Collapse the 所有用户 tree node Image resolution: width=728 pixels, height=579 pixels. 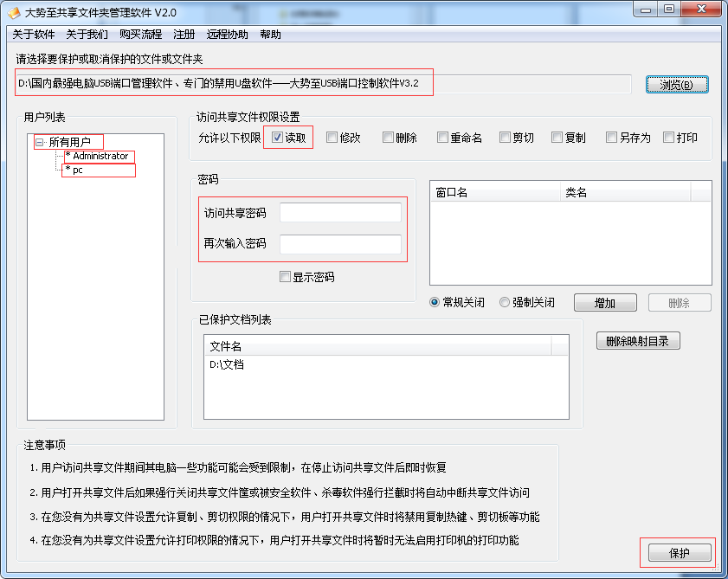click(37, 140)
